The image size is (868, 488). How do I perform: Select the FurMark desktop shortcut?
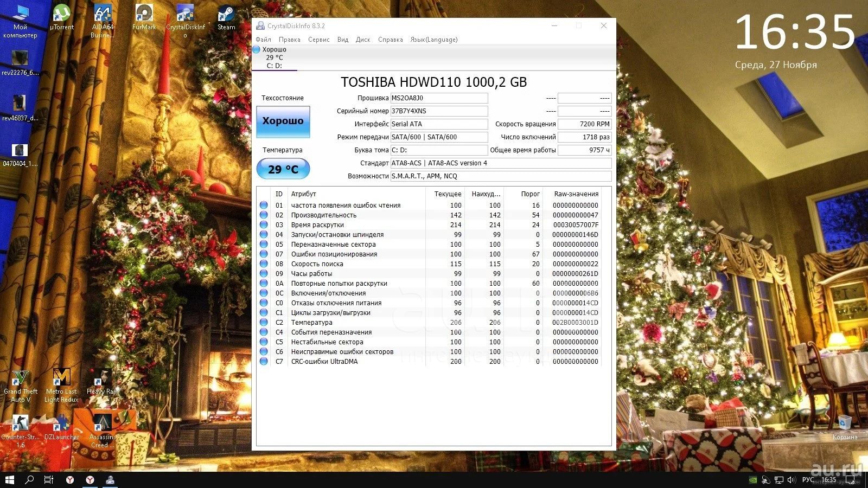[x=144, y=17]
